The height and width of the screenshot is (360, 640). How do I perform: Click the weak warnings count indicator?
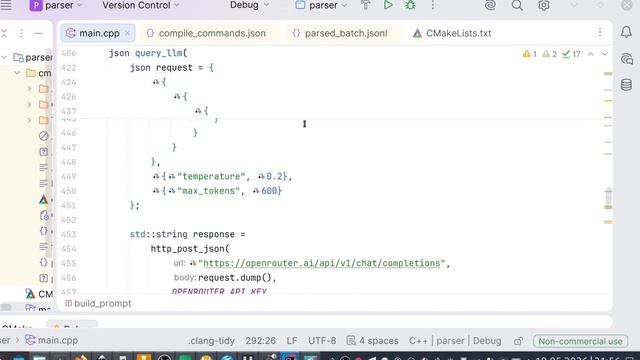[549, 54]
